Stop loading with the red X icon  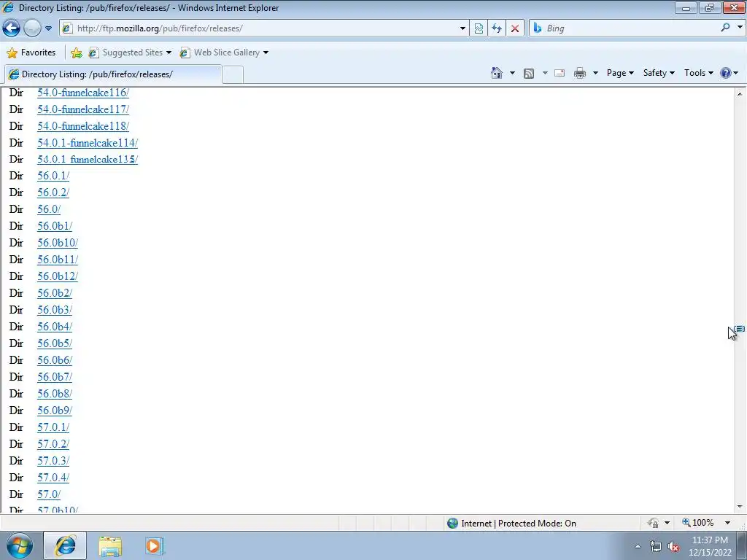515,28
